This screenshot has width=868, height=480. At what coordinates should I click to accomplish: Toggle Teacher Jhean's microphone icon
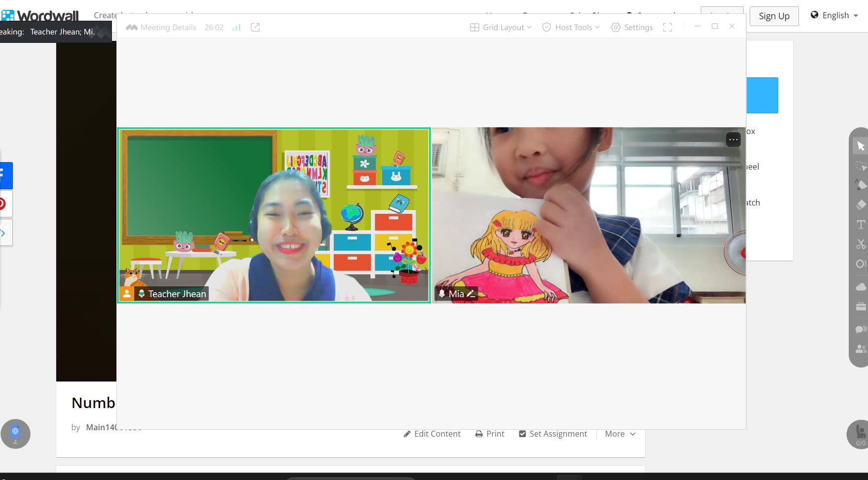pos(142,294)
